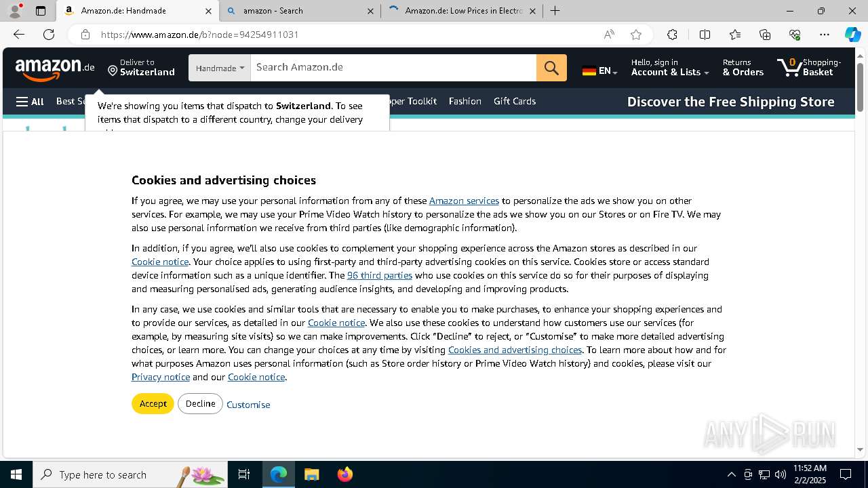Image resolution: width=868 pixels, height=488 pixels.
Task: Open Privacy notice link
Action: click(161, 377)
